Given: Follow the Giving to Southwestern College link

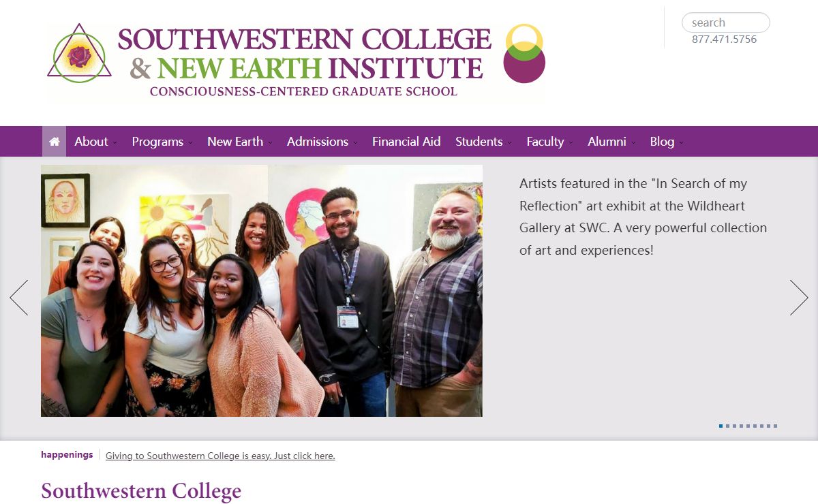Looking at the screenshot, I should click(220, 456).
